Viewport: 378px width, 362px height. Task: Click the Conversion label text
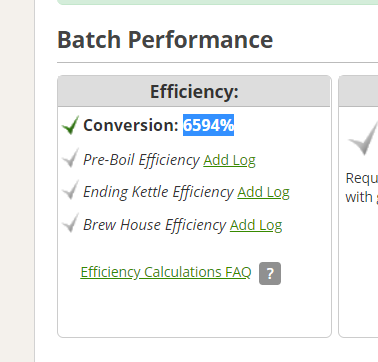(131, 125)
